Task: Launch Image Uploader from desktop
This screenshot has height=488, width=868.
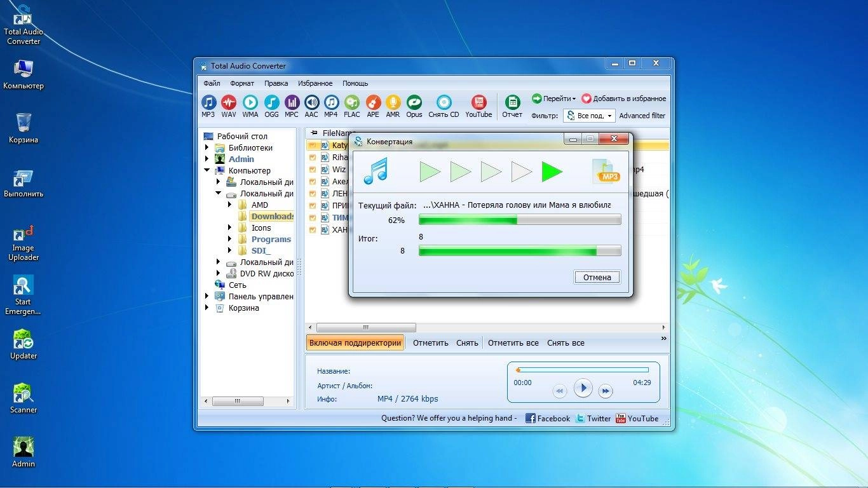Action: (x=24, y=243)
